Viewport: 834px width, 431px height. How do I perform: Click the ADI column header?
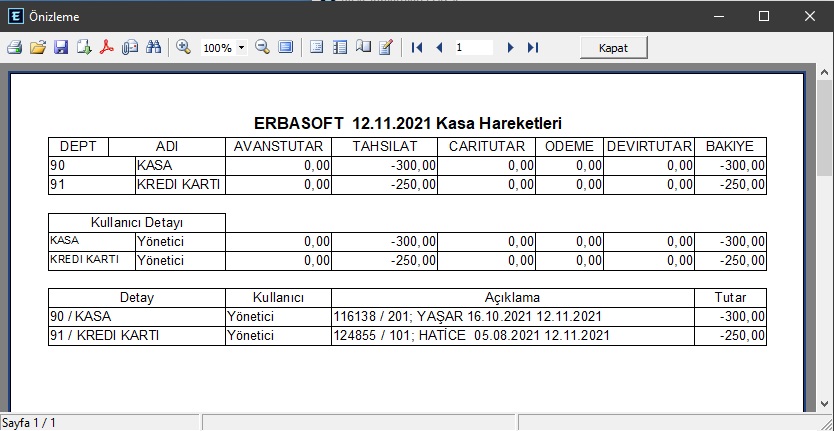pos(167,147)
